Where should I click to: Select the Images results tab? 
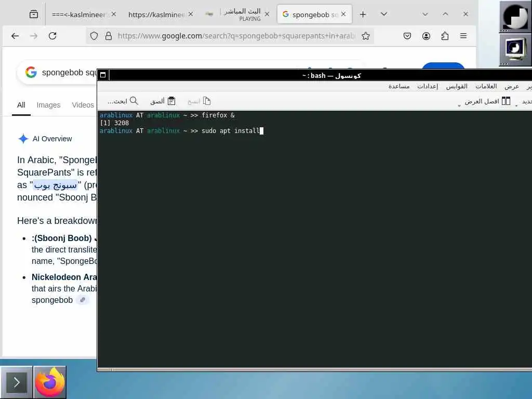tap(48, 105)
